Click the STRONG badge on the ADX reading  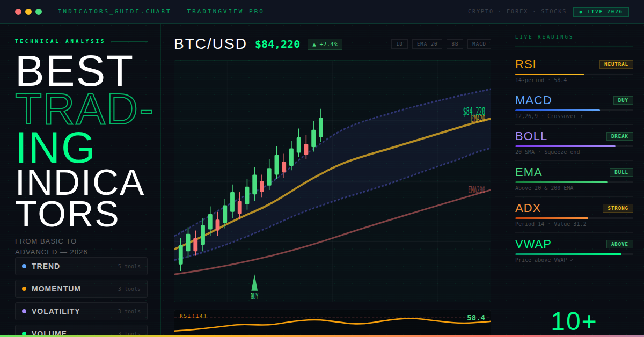(x=618, y=208)
